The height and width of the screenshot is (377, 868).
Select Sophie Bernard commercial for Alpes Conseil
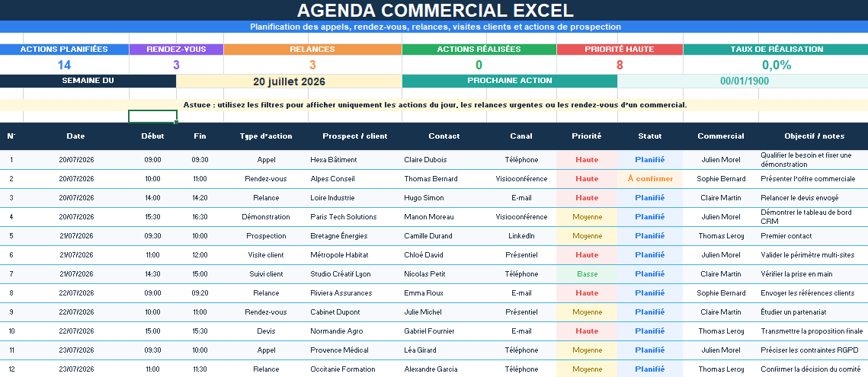[x=720, y=179]
